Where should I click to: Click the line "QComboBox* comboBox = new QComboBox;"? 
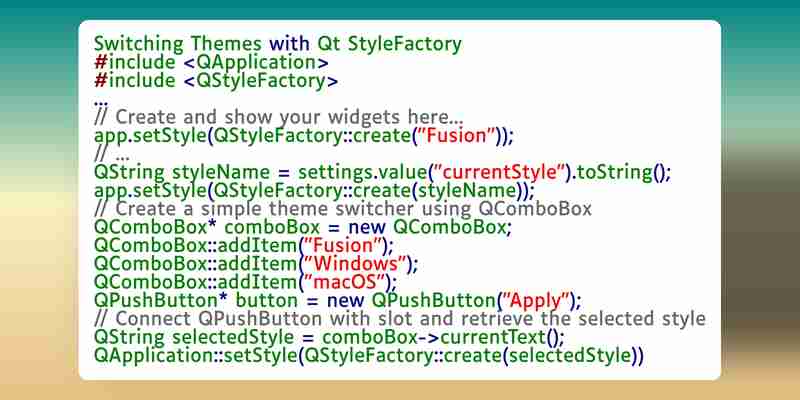point(303,228)
